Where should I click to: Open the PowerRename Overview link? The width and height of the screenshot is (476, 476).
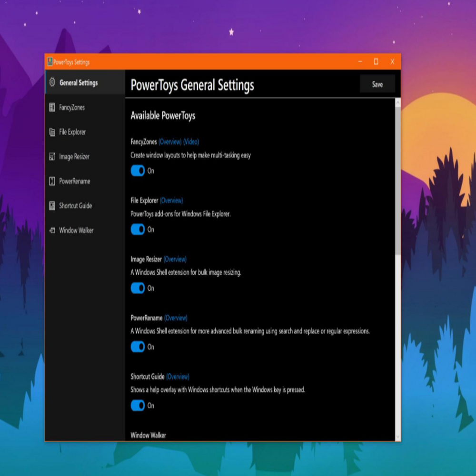(x=176, y=318)
